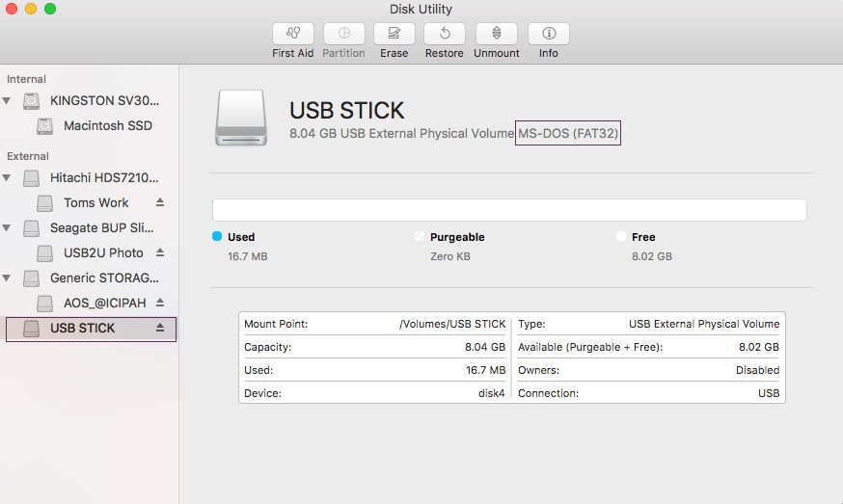Click the green zoom window button
This screenshot has height=504, width=843.
coord(50,8)
